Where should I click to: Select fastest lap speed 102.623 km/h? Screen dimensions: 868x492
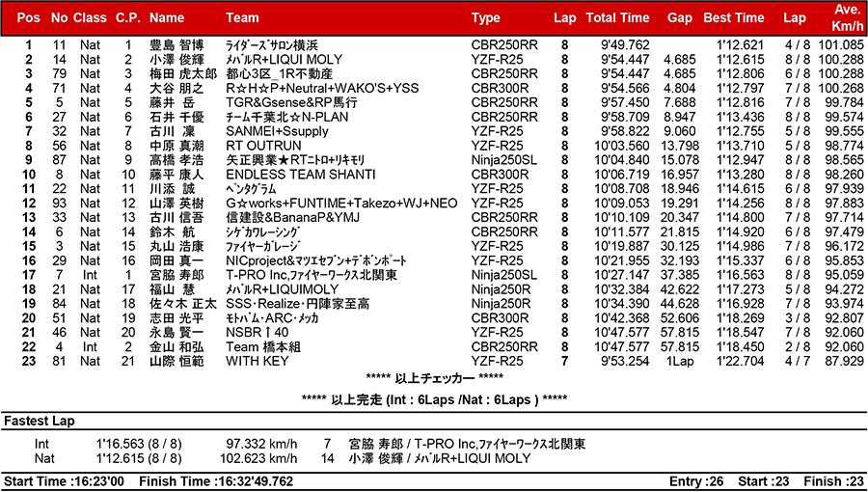click(259, 458)
